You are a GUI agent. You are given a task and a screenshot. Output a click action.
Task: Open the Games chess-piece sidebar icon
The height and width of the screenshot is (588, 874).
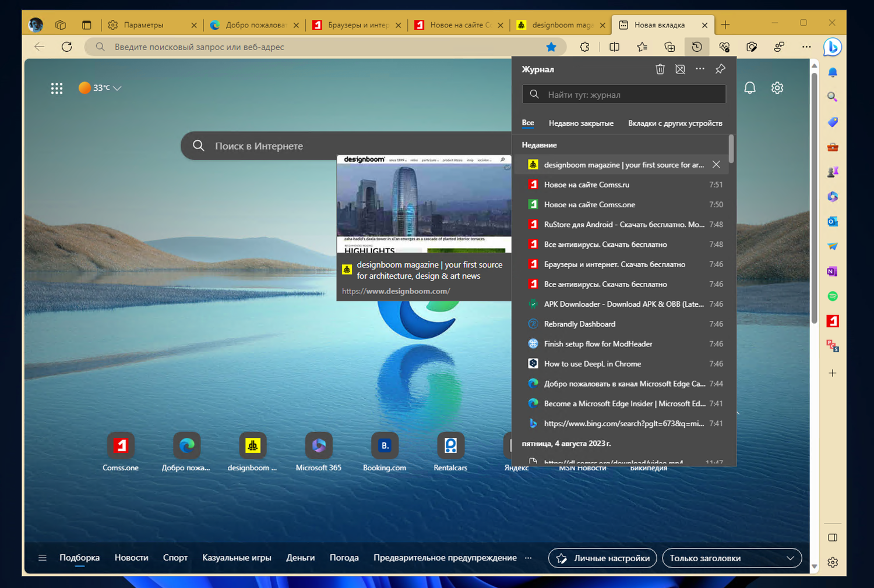pos(833,172)
